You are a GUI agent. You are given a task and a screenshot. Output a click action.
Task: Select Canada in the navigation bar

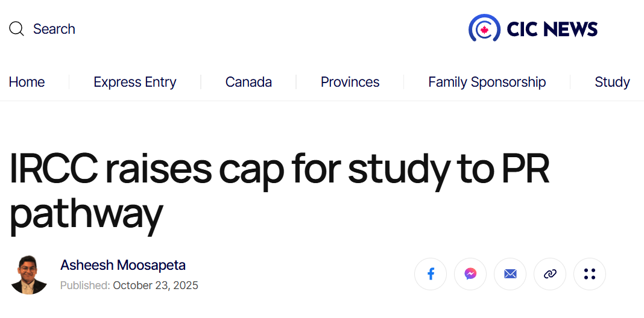248,82
